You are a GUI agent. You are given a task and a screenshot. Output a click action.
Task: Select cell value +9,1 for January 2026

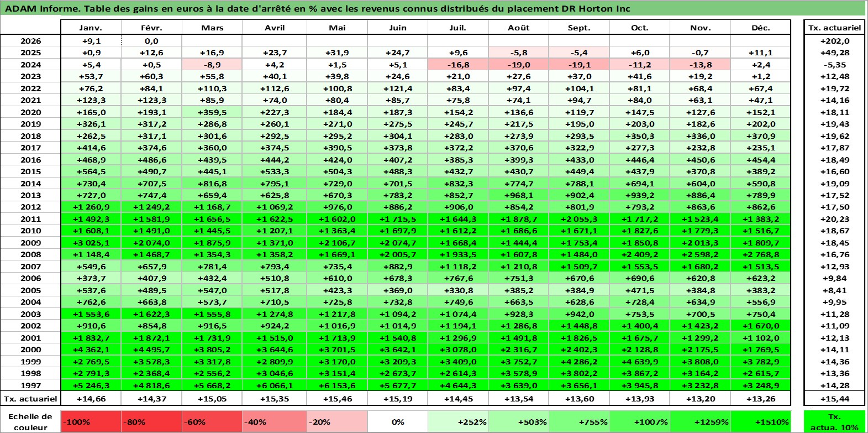coord(91,41)
